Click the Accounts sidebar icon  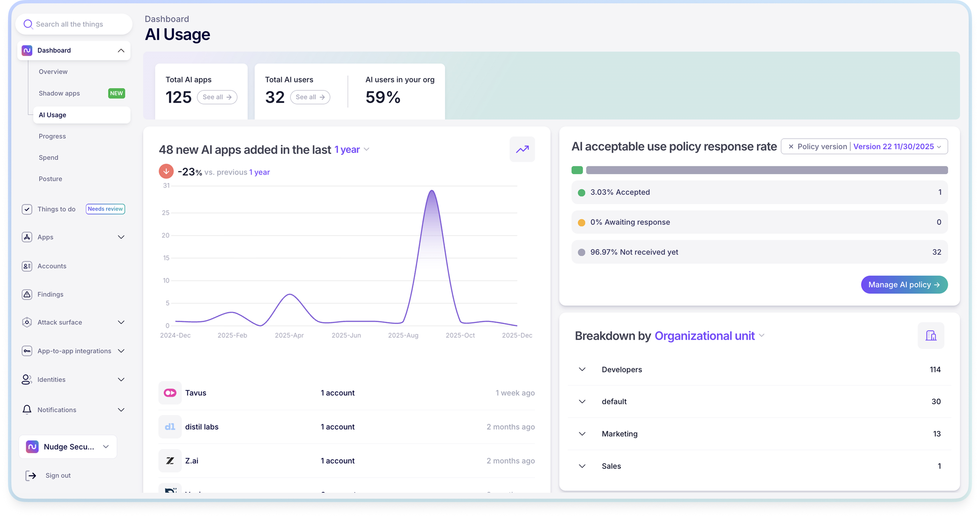[x=27, y=266]
